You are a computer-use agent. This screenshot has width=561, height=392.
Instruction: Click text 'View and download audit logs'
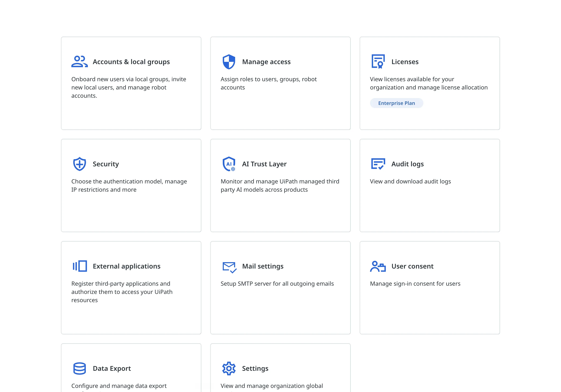(x=410, y=182)
